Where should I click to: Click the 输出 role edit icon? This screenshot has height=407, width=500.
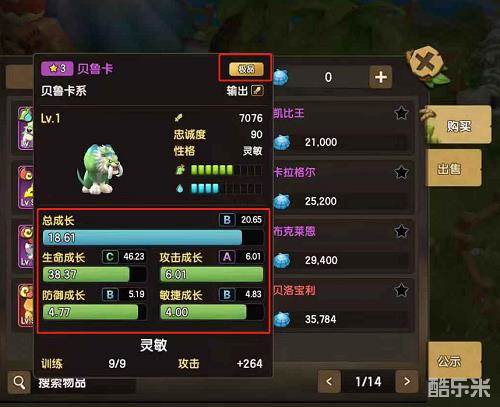(257, 91)
